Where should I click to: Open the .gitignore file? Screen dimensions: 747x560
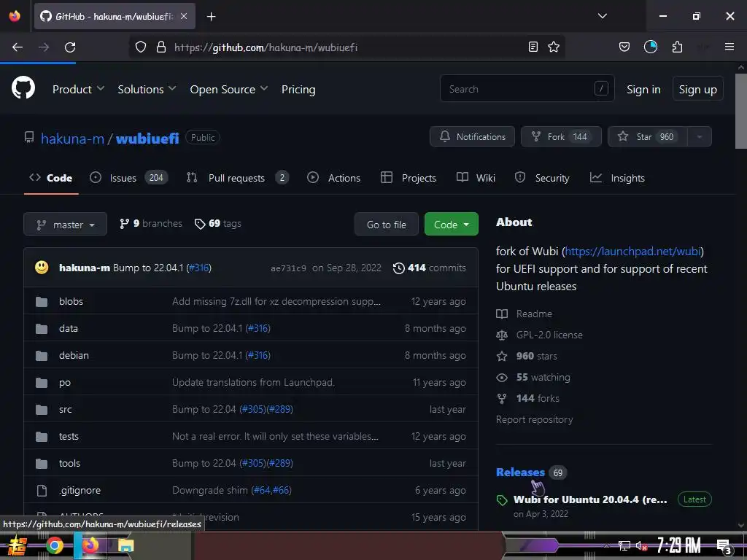pyautogui.click(x=80, y=491)
